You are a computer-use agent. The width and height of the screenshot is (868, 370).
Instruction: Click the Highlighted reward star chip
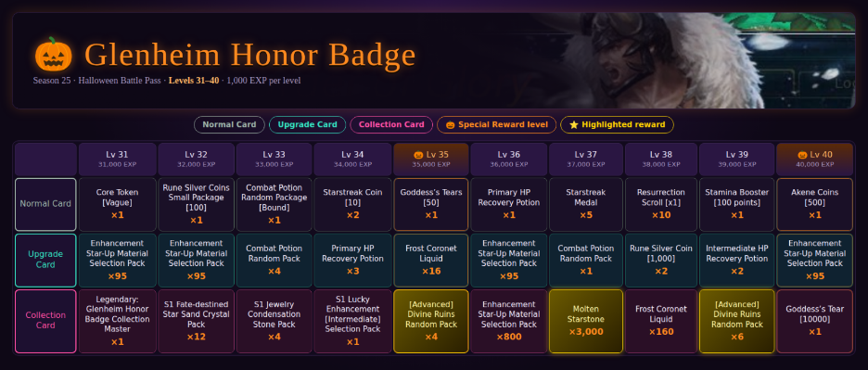[x=617, y=124]
